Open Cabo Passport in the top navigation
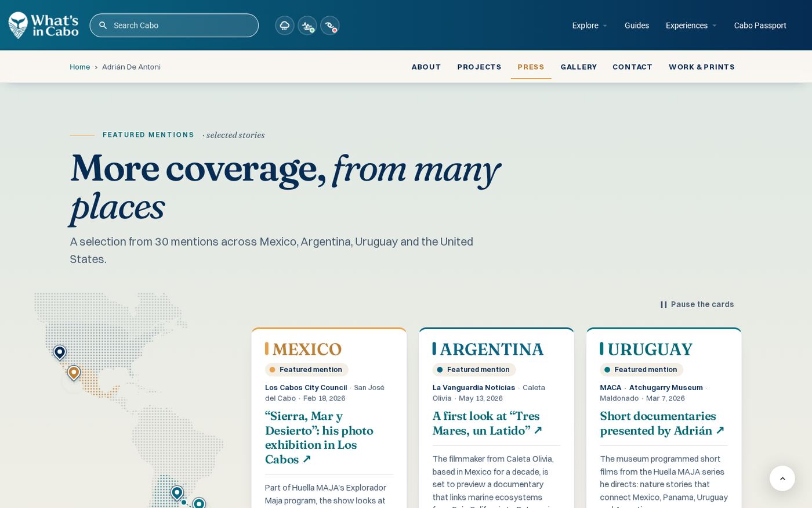This screenshot has height=508, width=812. pos(760,26)
